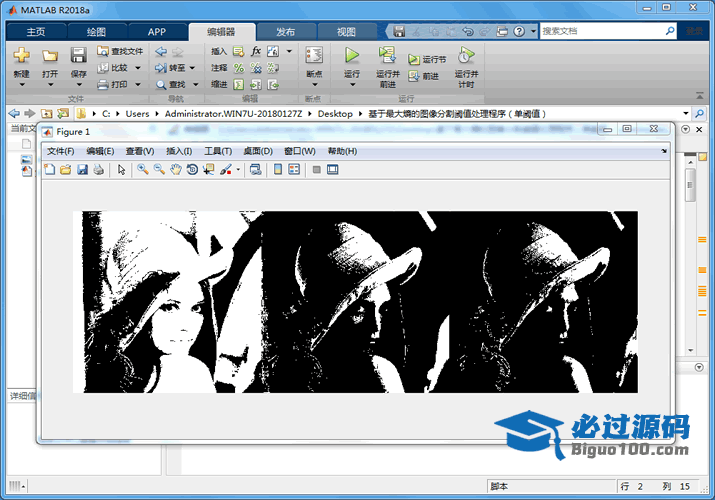Expand the Open (打开) dropdown arrow

tap(50, 84)
